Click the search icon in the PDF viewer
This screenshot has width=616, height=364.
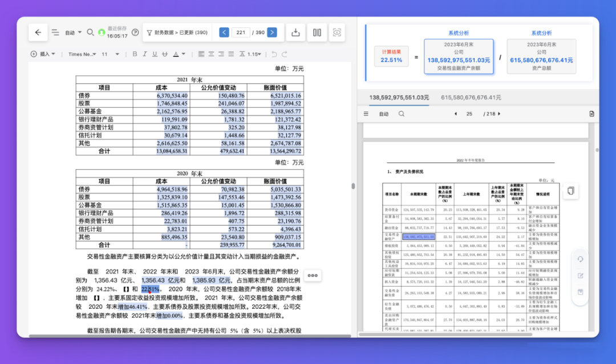tap(401, 114)
